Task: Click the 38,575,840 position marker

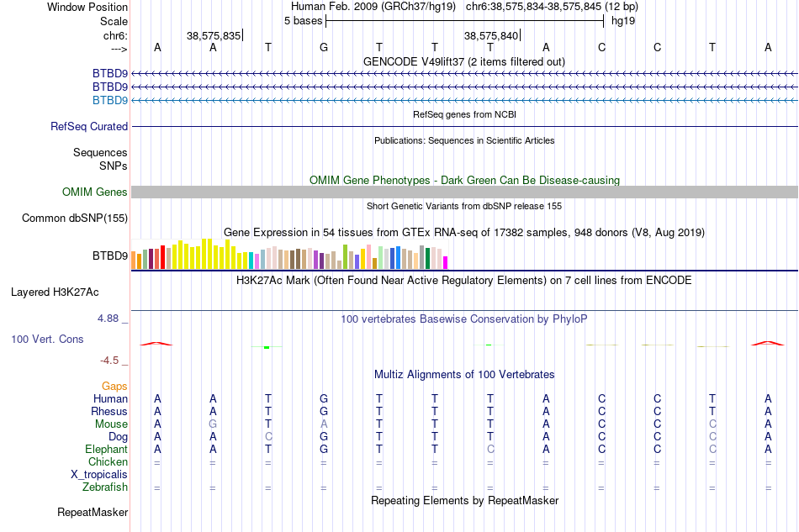Action: (x=492, y=35)
